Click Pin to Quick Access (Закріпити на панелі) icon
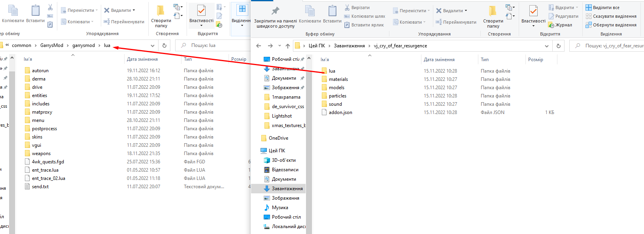This screenshot has width=644, height=234. 276,16
